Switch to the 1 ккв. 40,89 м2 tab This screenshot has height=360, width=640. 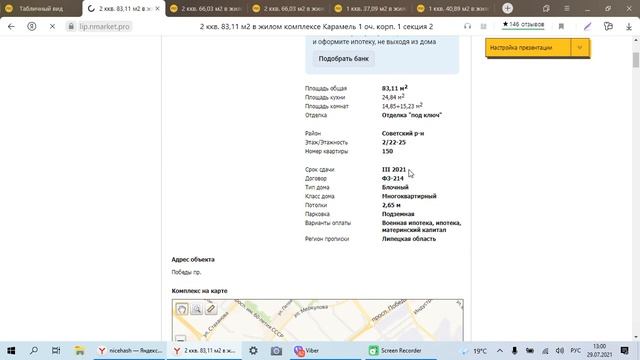453,9
